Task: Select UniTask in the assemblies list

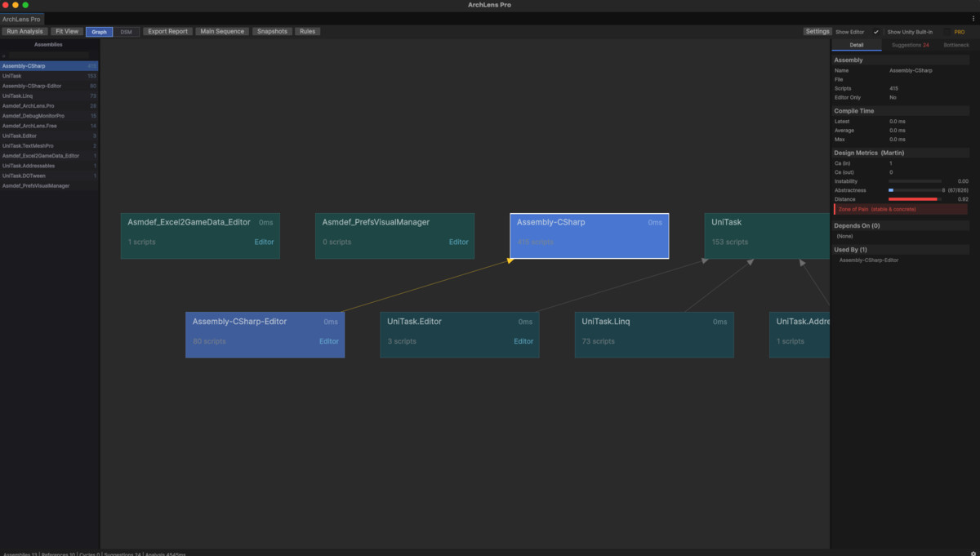Action: [49, 76]
